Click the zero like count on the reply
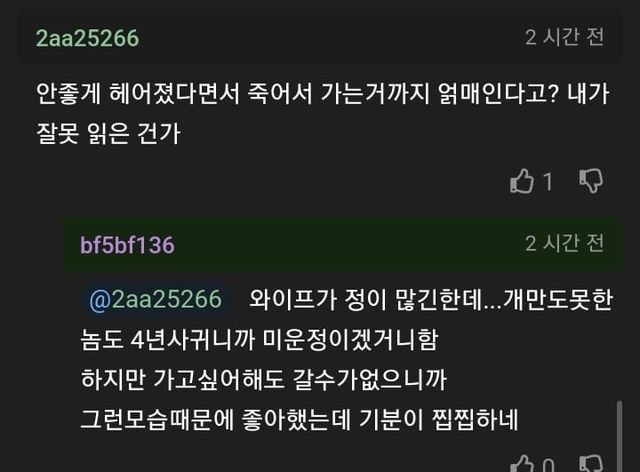640x472 pixels. 548,465
